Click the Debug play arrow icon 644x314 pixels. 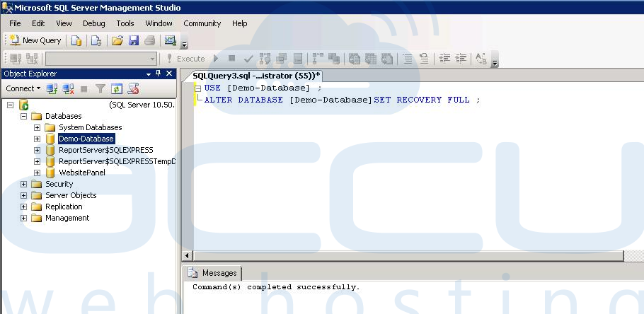click(216, 59)
